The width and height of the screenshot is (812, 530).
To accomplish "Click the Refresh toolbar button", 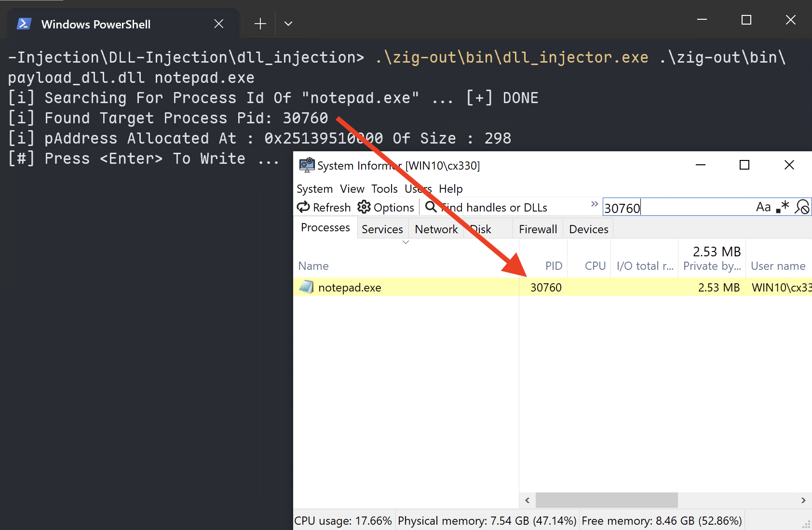I will tap(324, 207).
